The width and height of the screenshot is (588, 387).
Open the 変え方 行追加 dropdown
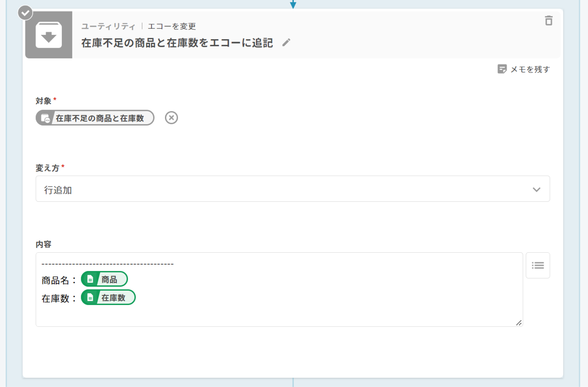tap(272, 189)
